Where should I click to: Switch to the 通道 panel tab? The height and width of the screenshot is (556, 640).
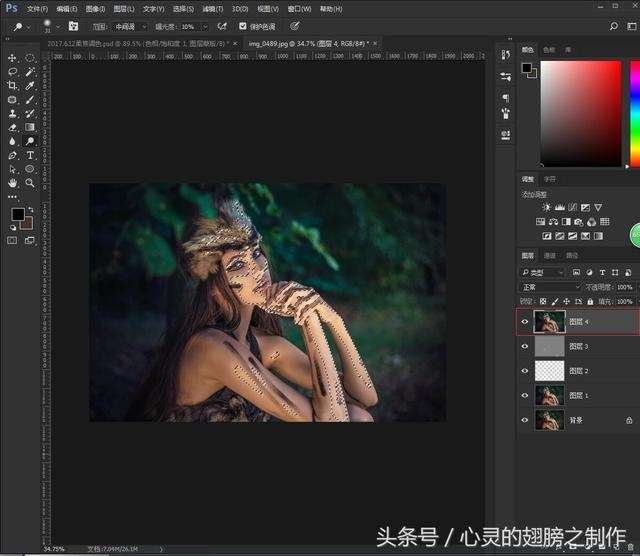click(549, 256)
